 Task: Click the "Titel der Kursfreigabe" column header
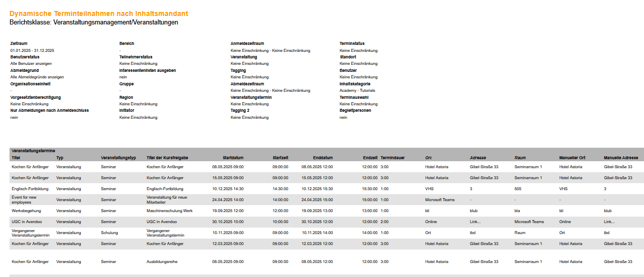point(167,158)
